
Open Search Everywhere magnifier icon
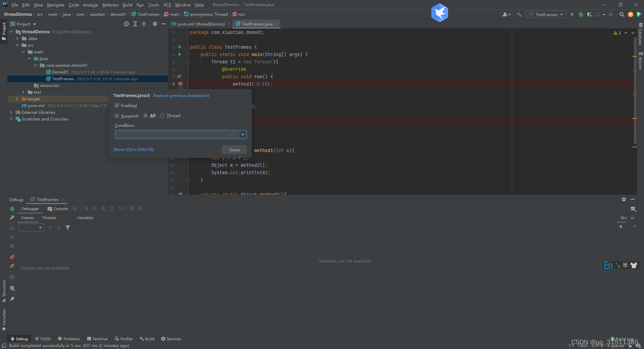(622, 14)
